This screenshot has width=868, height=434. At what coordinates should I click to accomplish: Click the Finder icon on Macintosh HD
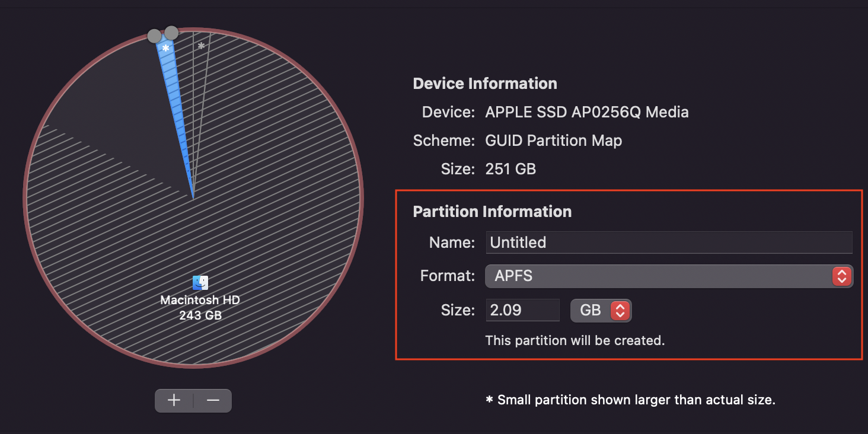coord(200,283)
